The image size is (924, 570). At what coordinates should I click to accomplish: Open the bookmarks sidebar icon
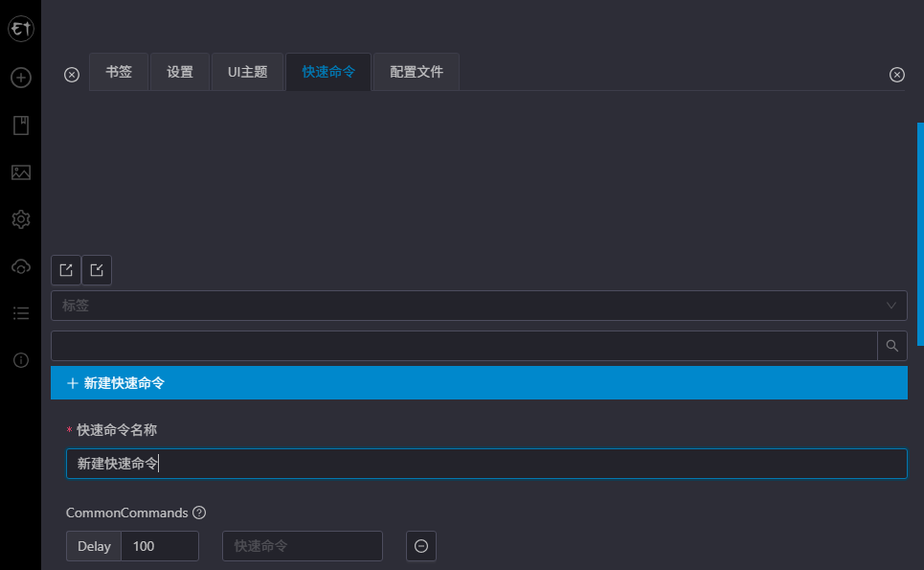tap(20, 125)
